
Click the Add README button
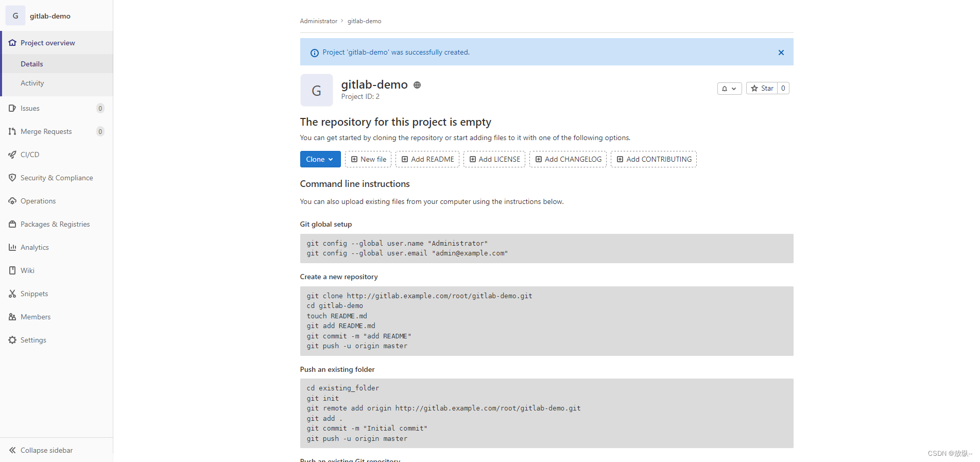tap(427, 159)
